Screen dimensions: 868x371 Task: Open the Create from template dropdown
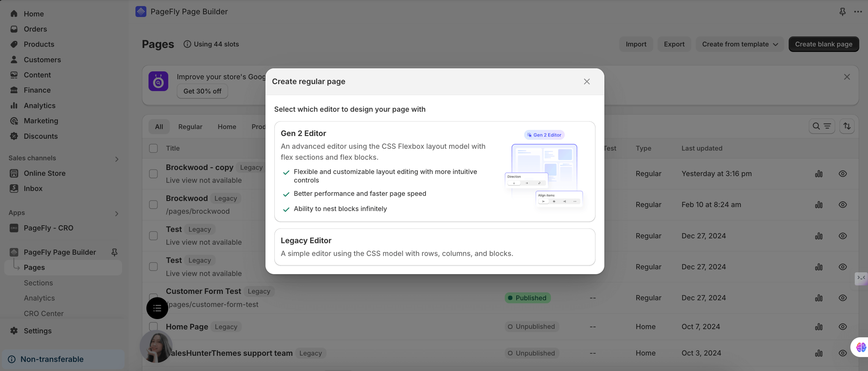click(739, 44)
